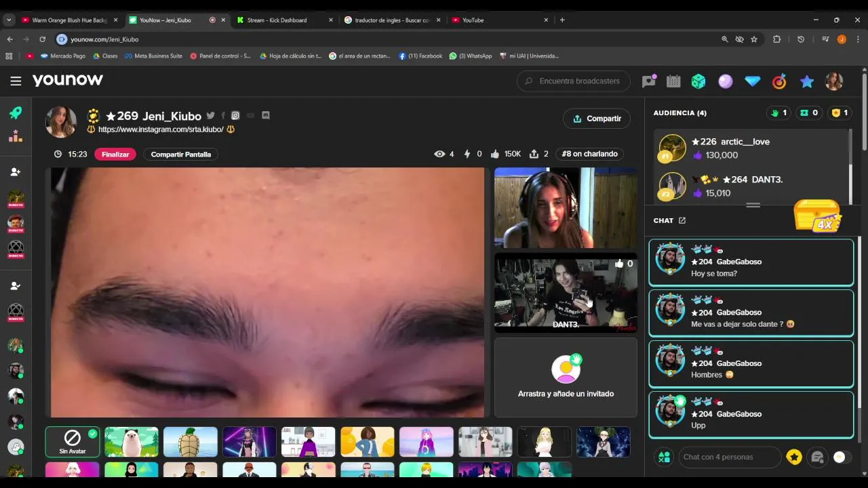Click the YouTube icon beside Jeni_Kiubo
This screenshot has height=488, width=868.
[250, 116]
